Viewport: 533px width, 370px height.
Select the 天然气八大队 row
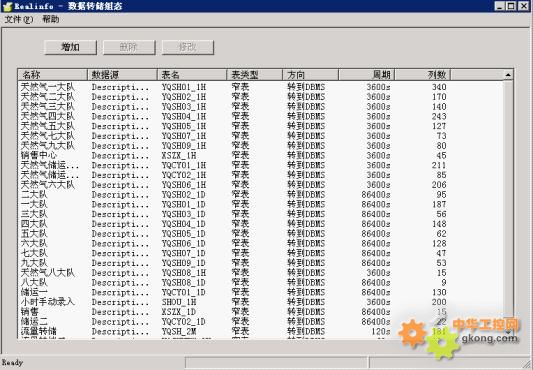260,273
